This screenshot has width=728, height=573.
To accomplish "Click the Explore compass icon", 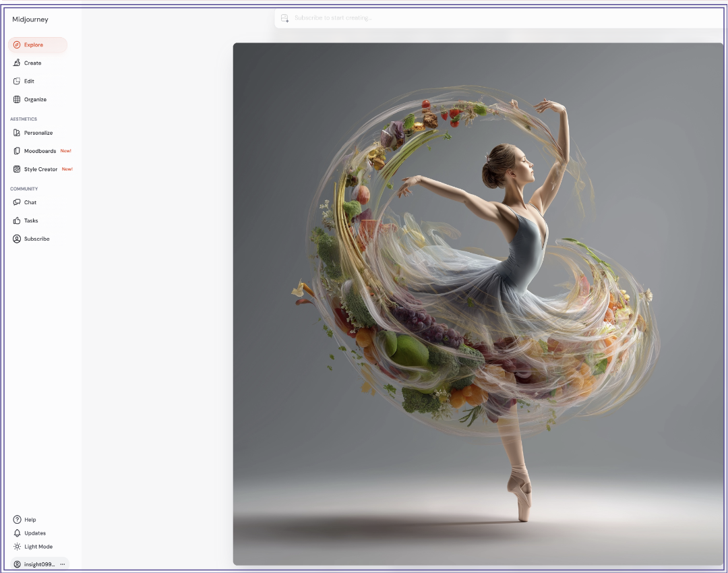I will click(17, 45).
